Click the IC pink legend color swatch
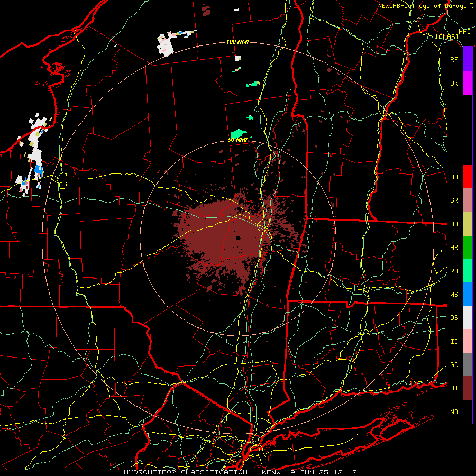Image resolution: width=476 pixels, height=476 pixels. click(467, 341)
